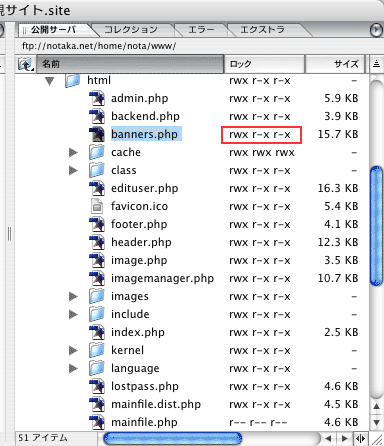The height and width of the screenshot is (446, 384).
Task: Click the vertical scrollbar up arrow
Action: coord(376,406)
